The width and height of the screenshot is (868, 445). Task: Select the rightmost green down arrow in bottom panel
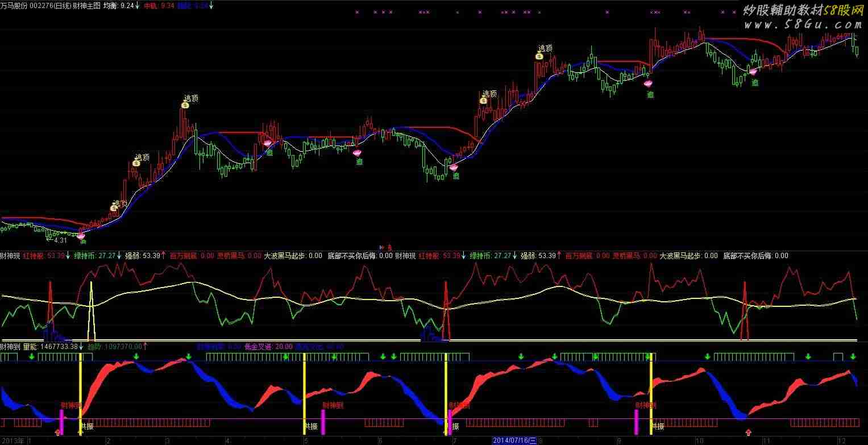(x=853, y=356)
